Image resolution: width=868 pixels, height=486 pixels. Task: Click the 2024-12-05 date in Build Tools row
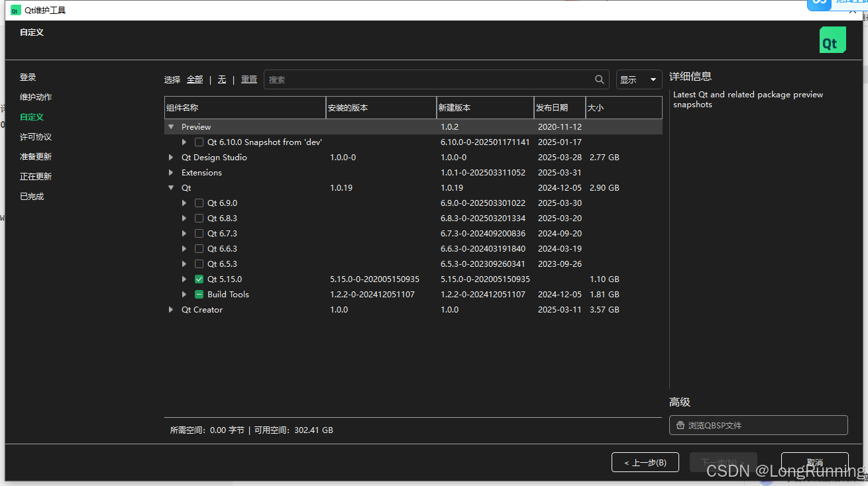coord(560,295)
